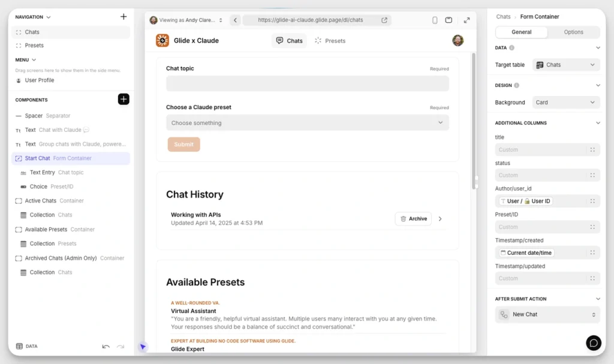Open the Presets tab in app preview
This screenshot has height=364, width=614.
pyautogui.click(x=330, y=41)
